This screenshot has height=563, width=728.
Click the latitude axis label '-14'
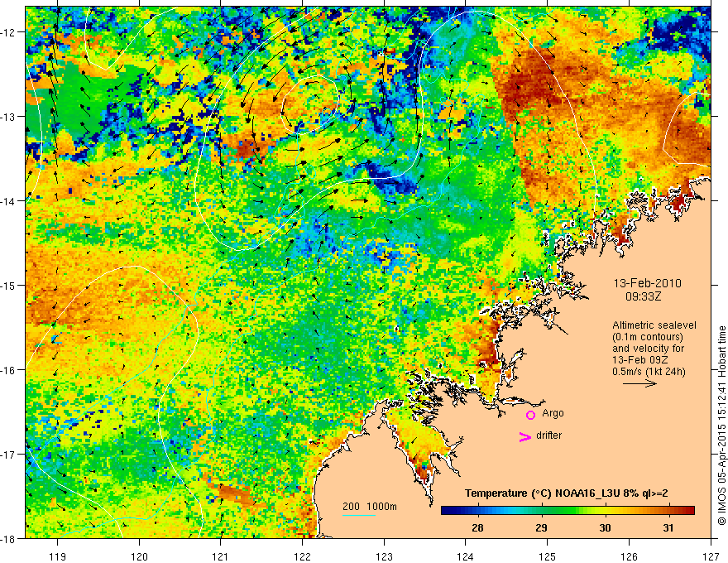click(9, 201)
